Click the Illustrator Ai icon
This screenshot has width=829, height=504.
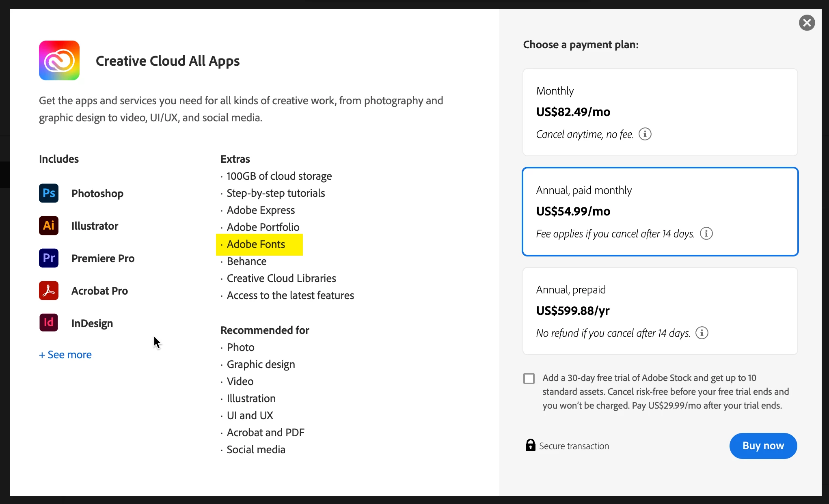pos(49,226)
